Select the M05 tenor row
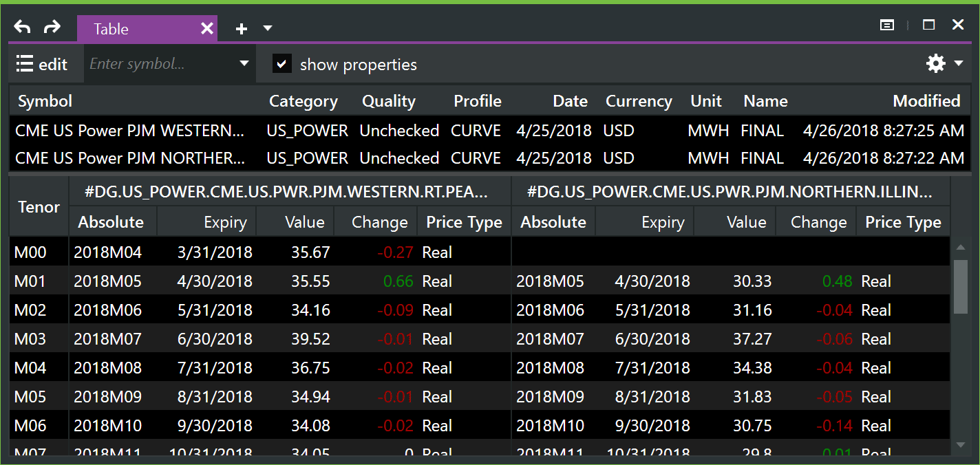980x465 pixels. tap(480, 397)
